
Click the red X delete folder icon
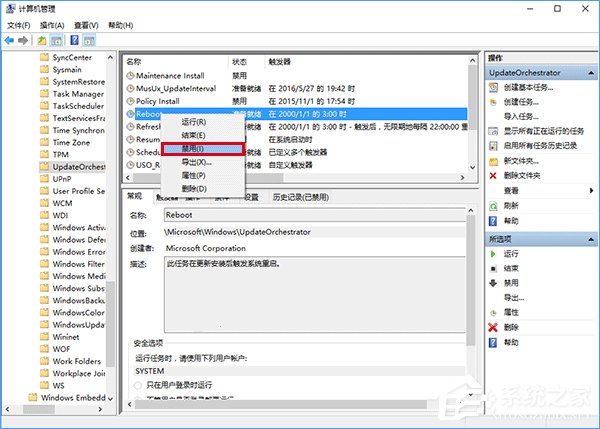point(492,175)
